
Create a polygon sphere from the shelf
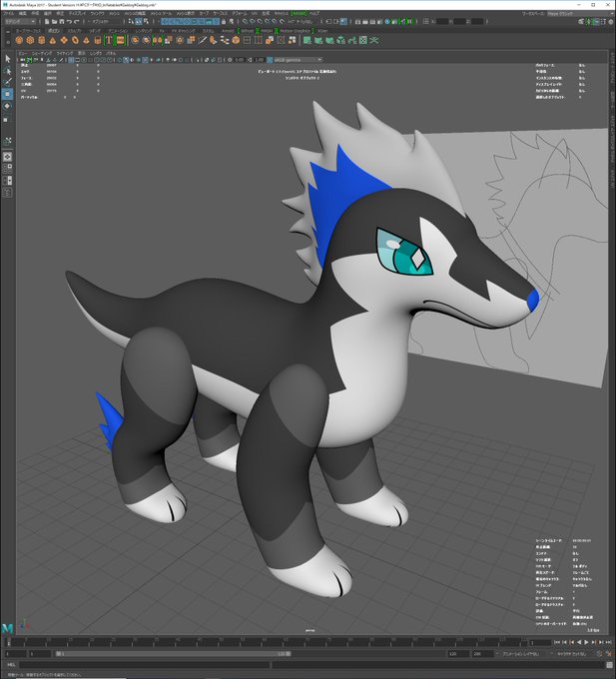[x=19, y=40]
